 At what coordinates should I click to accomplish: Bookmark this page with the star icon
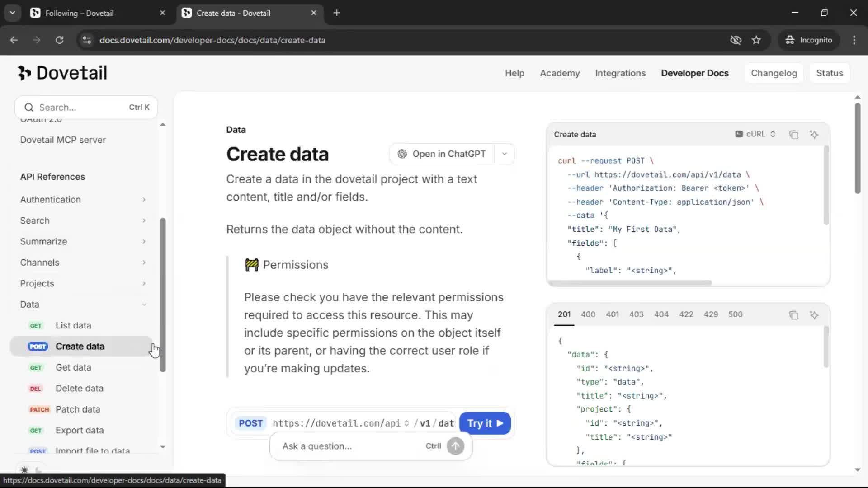(x=756, y=40)
